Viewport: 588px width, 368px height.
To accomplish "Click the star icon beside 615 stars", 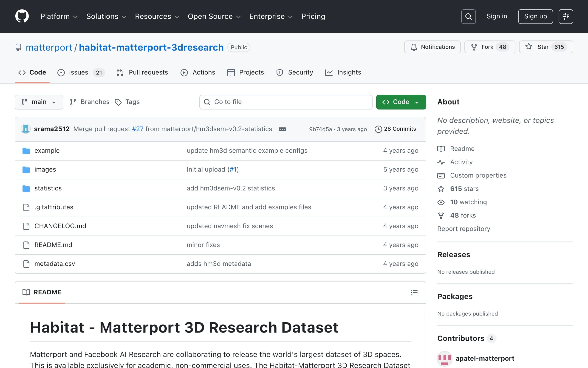I will (441, 189).
